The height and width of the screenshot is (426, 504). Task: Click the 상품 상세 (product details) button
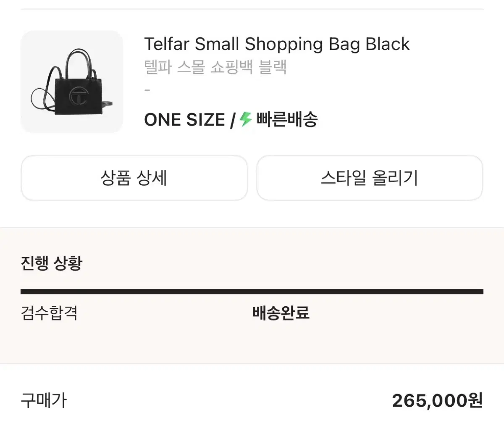pos(134,178)
